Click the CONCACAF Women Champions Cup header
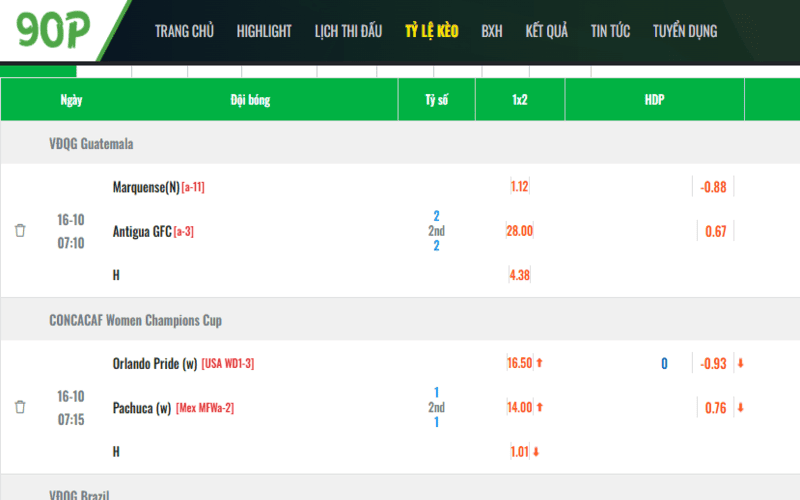 [135, 320]
